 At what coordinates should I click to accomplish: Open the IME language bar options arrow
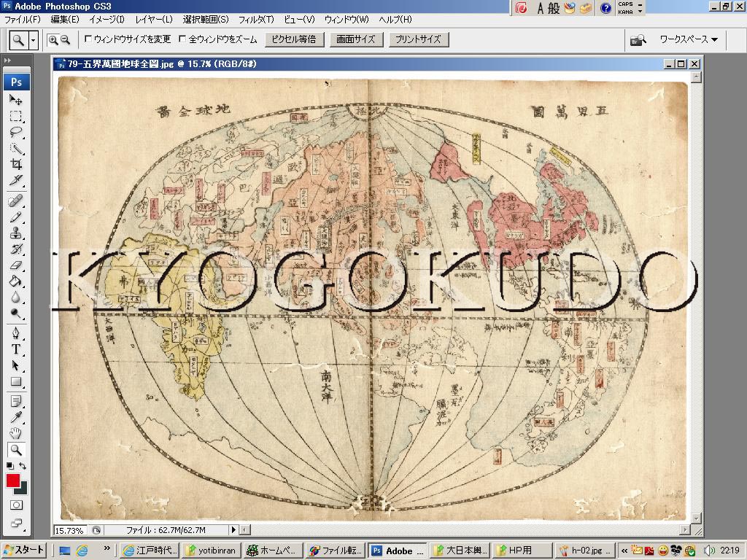click(640, 12)
